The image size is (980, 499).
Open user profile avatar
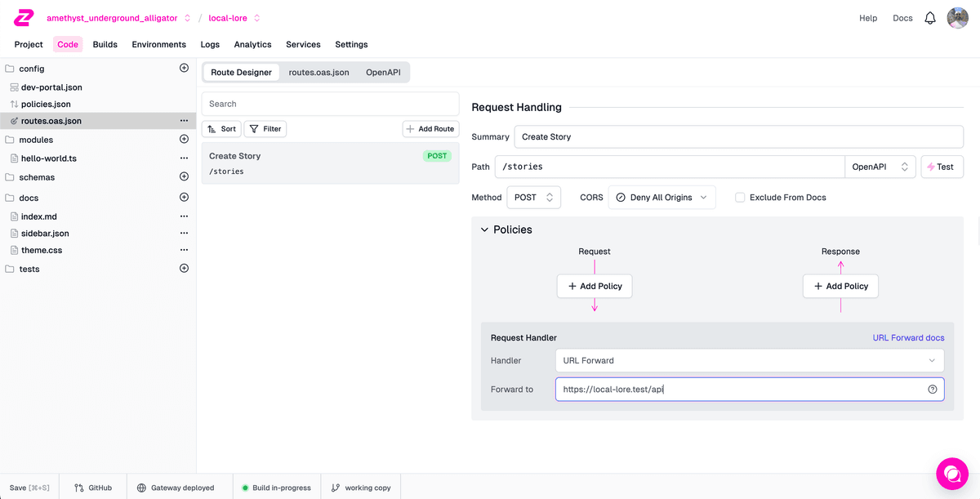[957, 18]
